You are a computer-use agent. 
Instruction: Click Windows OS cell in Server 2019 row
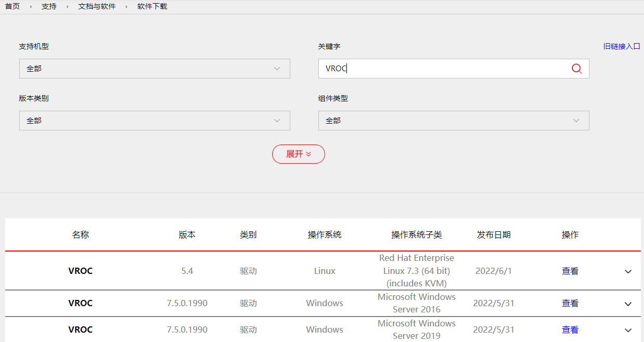tap(325, 330)
